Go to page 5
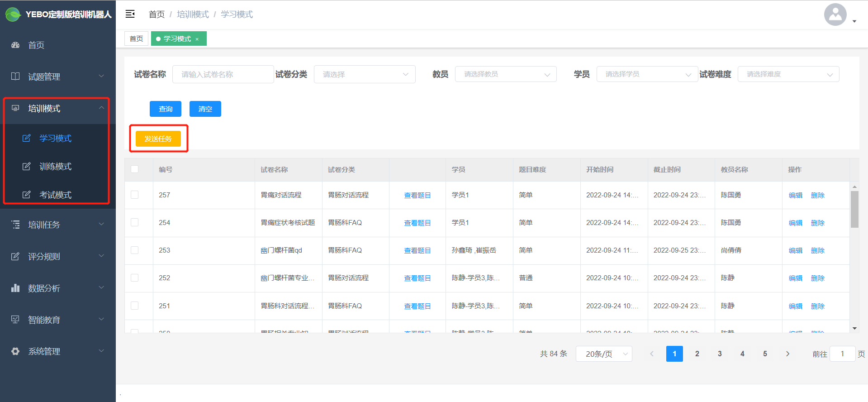 (765, 354)
